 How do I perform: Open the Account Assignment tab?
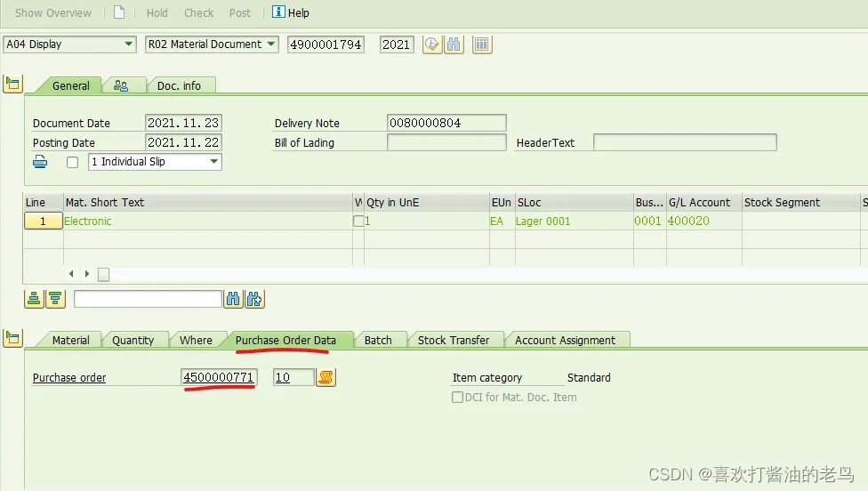pos(565,340)
